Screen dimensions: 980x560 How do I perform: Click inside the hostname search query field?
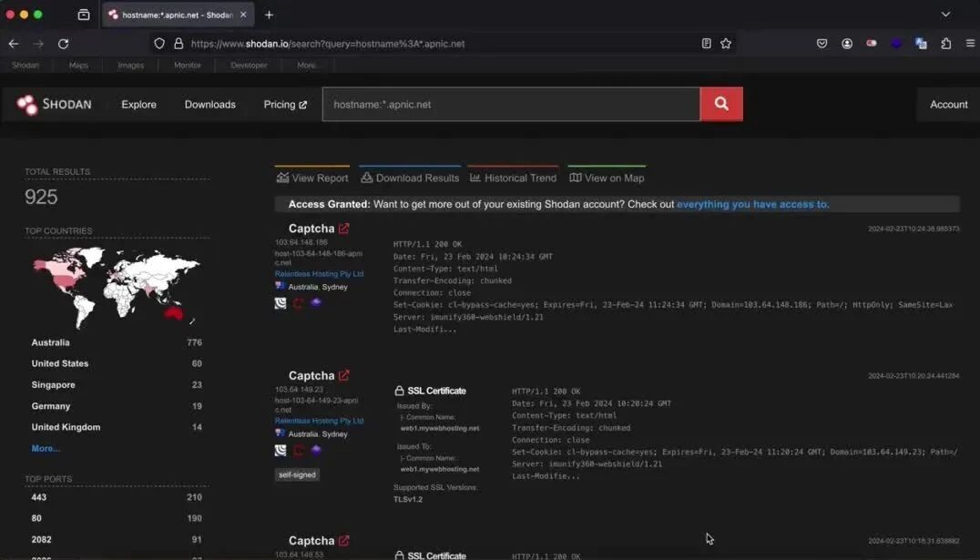point(511,105)
